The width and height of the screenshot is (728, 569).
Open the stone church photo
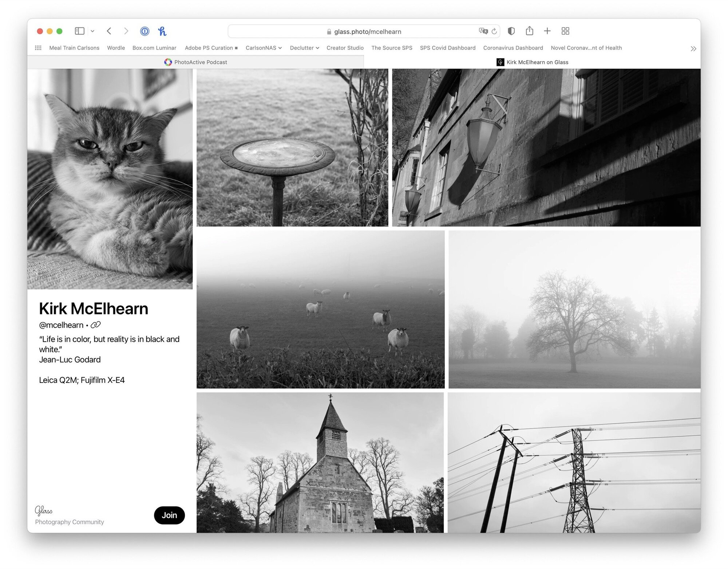pyautogui.click(x=320, y=463)
